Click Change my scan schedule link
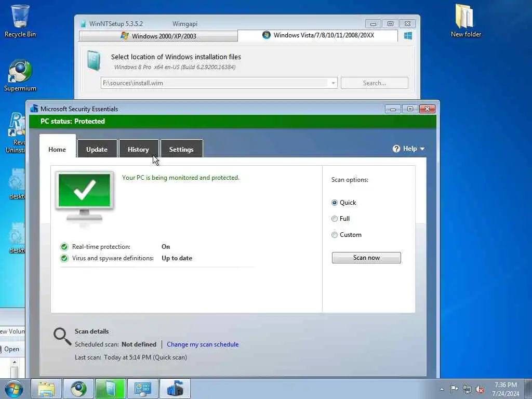 (x=203, y=344)
